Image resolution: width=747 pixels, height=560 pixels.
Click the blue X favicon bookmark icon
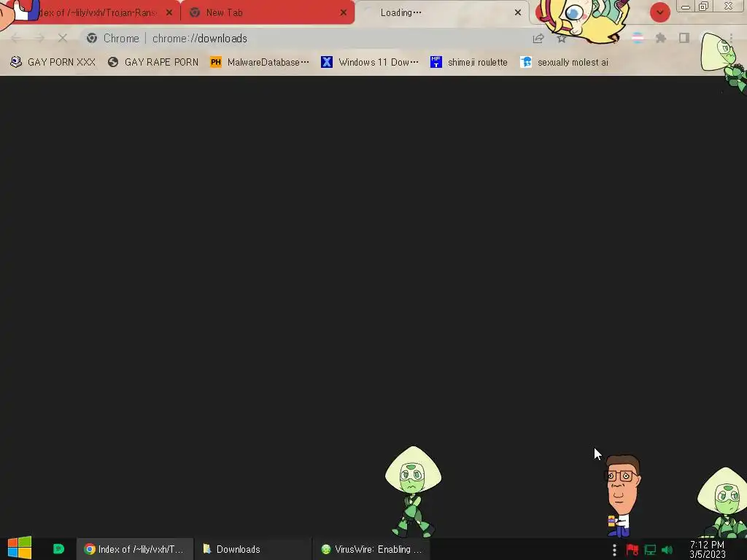click(x=327, y=62)
